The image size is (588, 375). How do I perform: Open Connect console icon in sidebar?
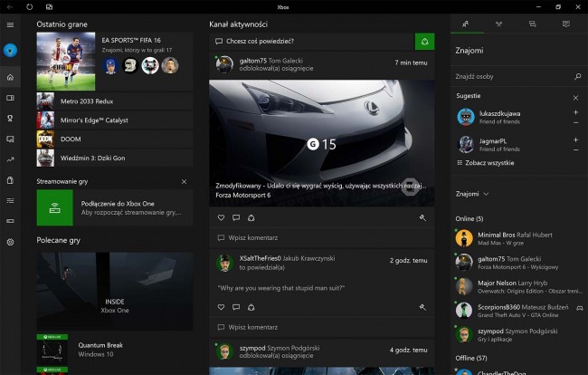[10, 221]
